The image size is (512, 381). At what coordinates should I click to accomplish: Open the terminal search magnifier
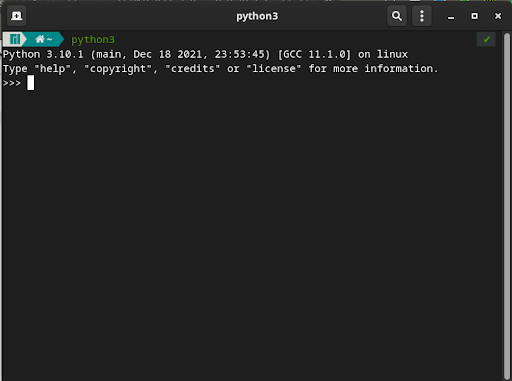click(x=397, y=16)
